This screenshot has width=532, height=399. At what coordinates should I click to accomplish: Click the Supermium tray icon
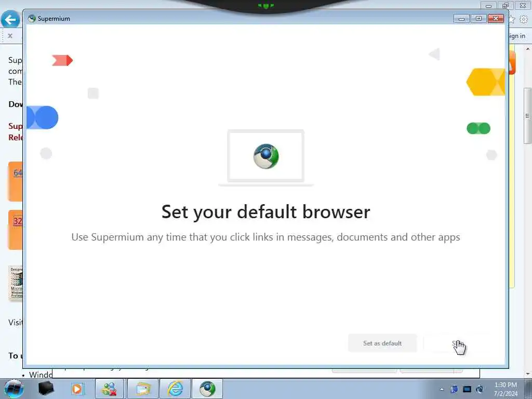[480, 389]
